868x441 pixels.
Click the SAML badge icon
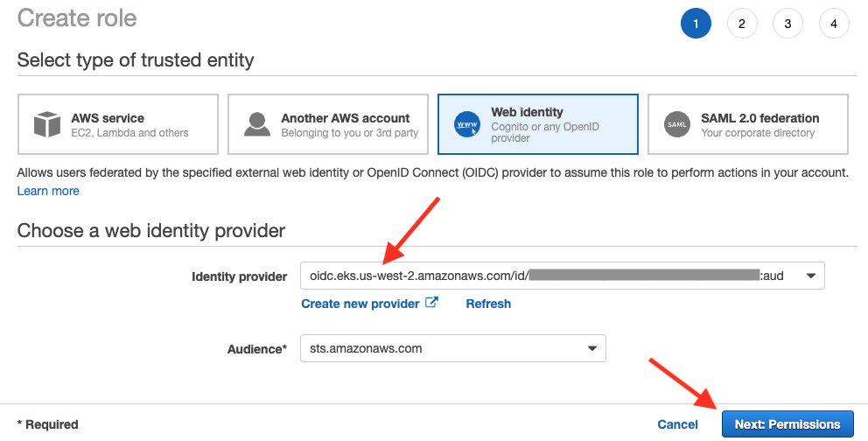click(x=677, y=124)
